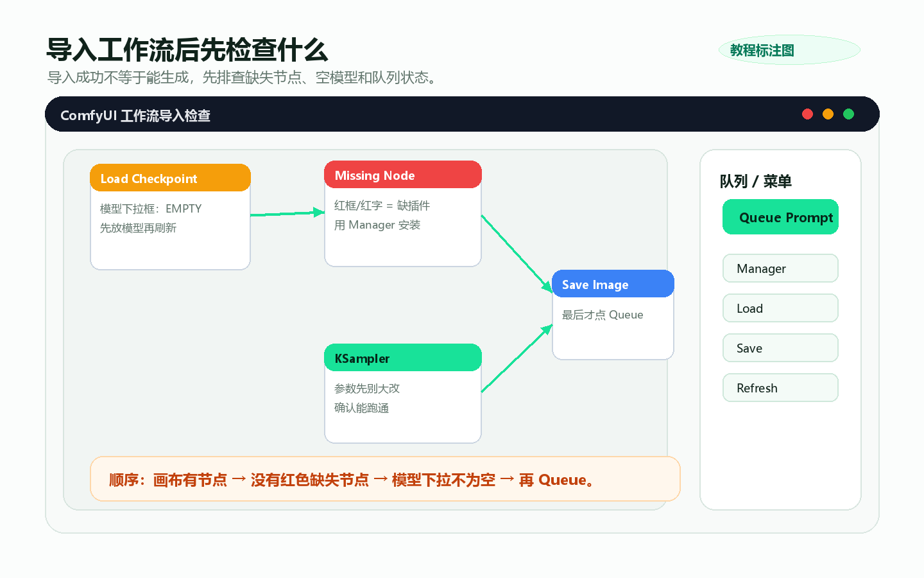924x578 pixels.
Task: Click the orange 顺序 checklist banner
Action: click(x=385, y=479)
